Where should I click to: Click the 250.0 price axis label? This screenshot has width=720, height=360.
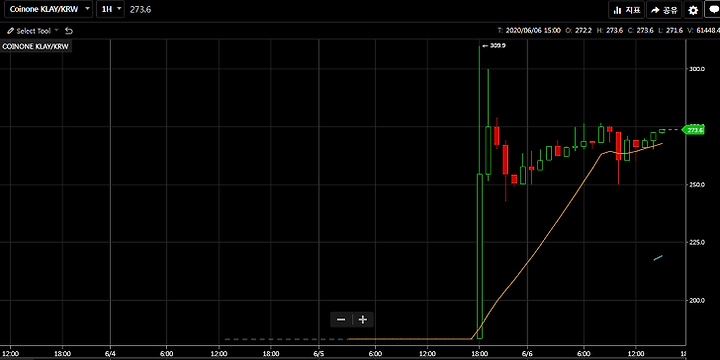click(x=697, y=185)
